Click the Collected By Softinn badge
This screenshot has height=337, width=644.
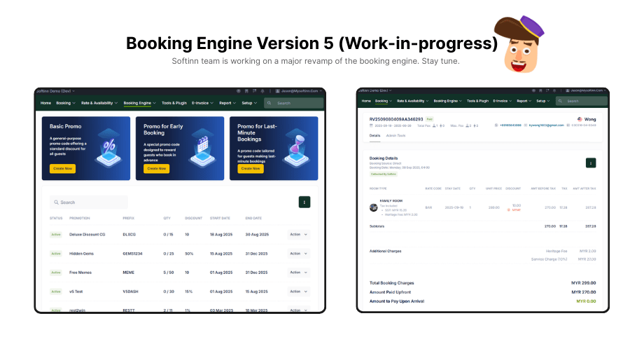click(x=384, y=174)
